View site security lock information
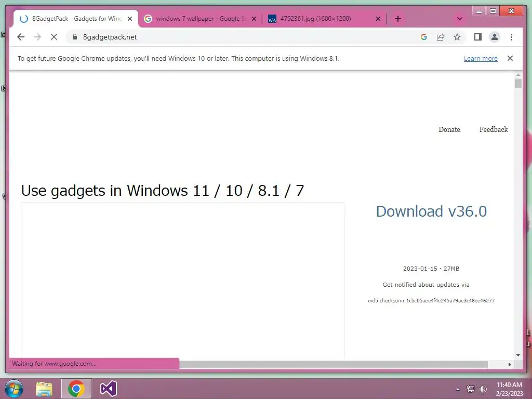The image size is (532, 399). coord(75,37)
